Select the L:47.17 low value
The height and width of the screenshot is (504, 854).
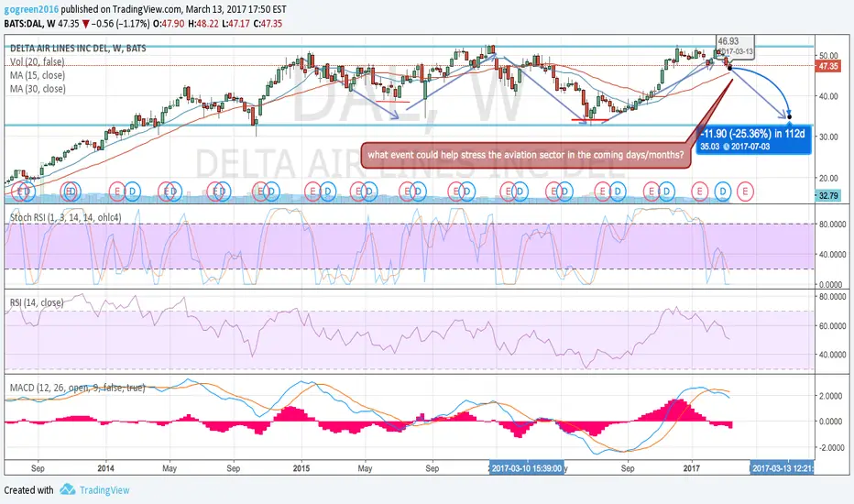235,24
